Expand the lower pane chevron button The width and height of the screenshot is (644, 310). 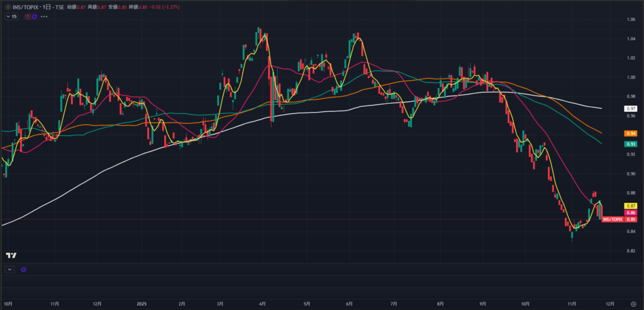point(9,269)
